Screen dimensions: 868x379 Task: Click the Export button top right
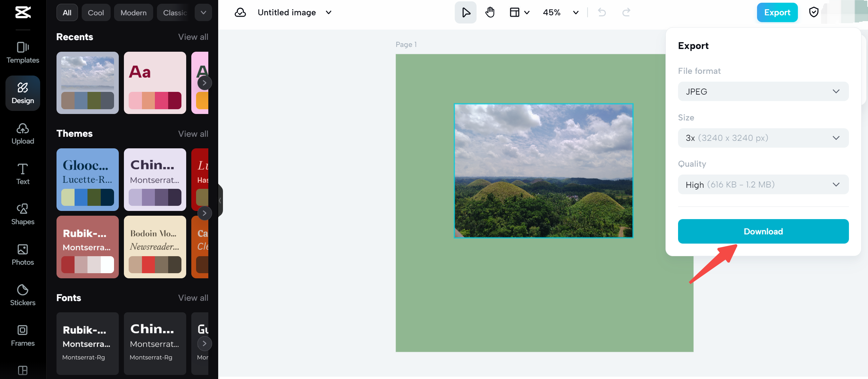point(777,12)
